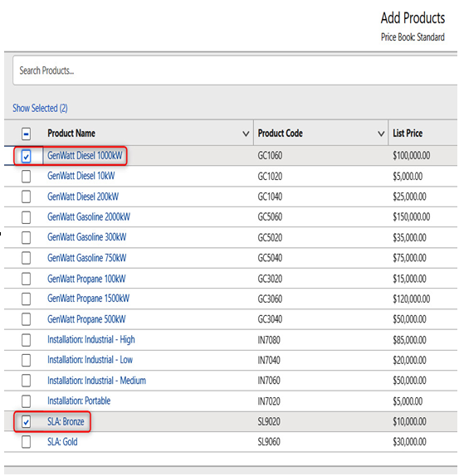The height and width of the screenshot is (476, 459).
Task: Check GenWatt Propane 1500kW checkbox
Action: pyautogui.click(x=26, y=299)
